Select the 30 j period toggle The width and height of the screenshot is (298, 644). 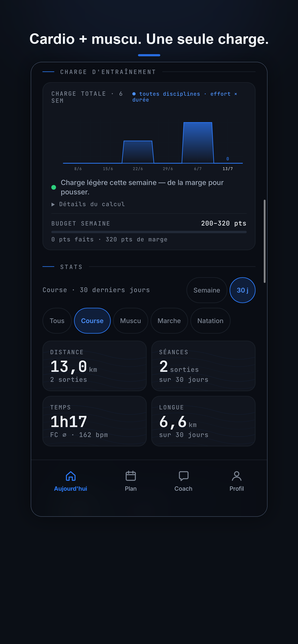pyautogui.click(x=242, y=290)
